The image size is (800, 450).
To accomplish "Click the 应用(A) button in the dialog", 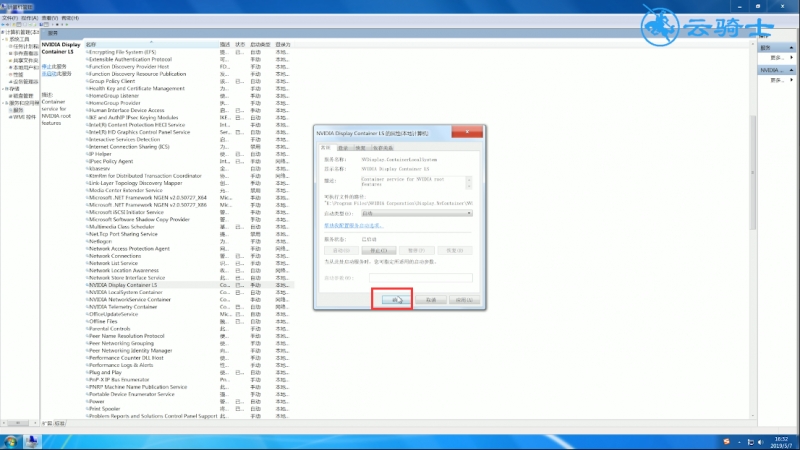I will pos(464,300).
